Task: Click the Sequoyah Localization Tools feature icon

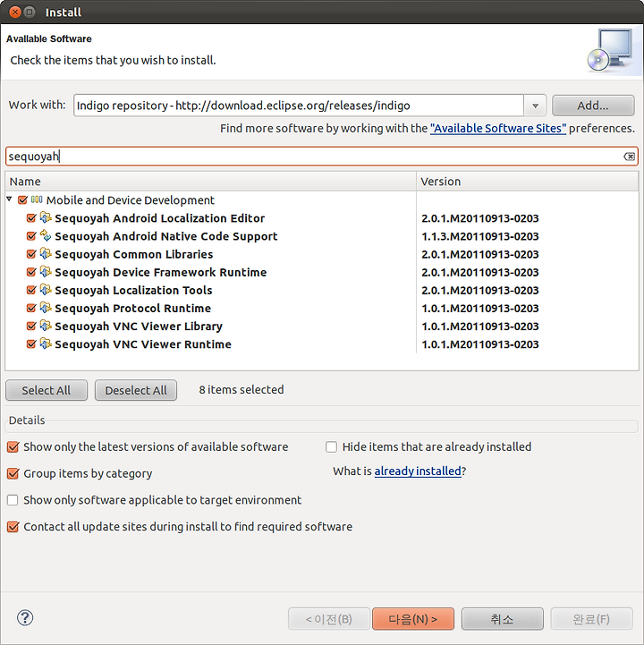Action: tap(46, 290)
